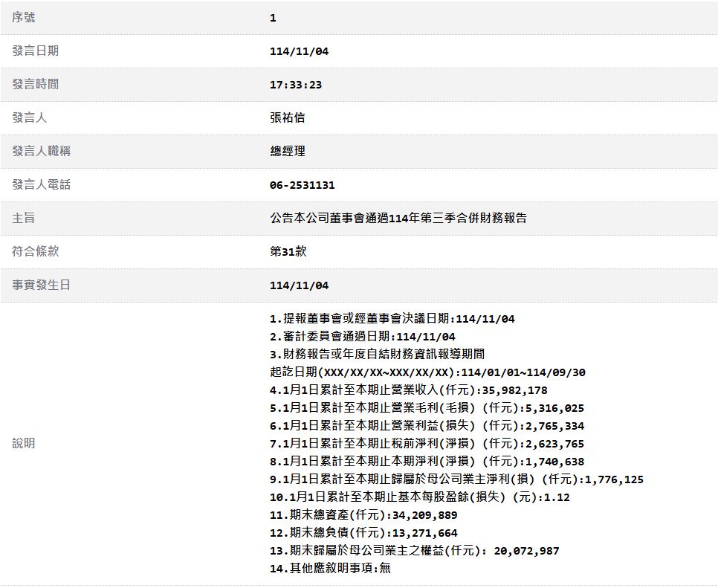Select the 期末總資產 34,209,889 line
718x588 pixels.
pos(363,515)
